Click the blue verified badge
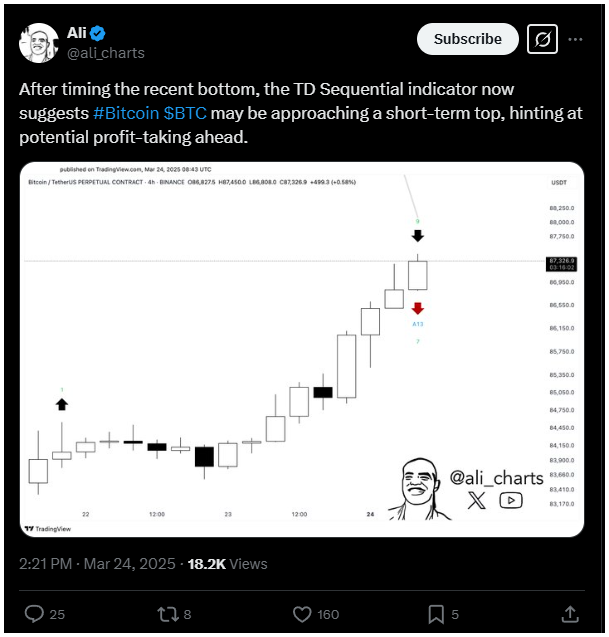 click(98, 33)
